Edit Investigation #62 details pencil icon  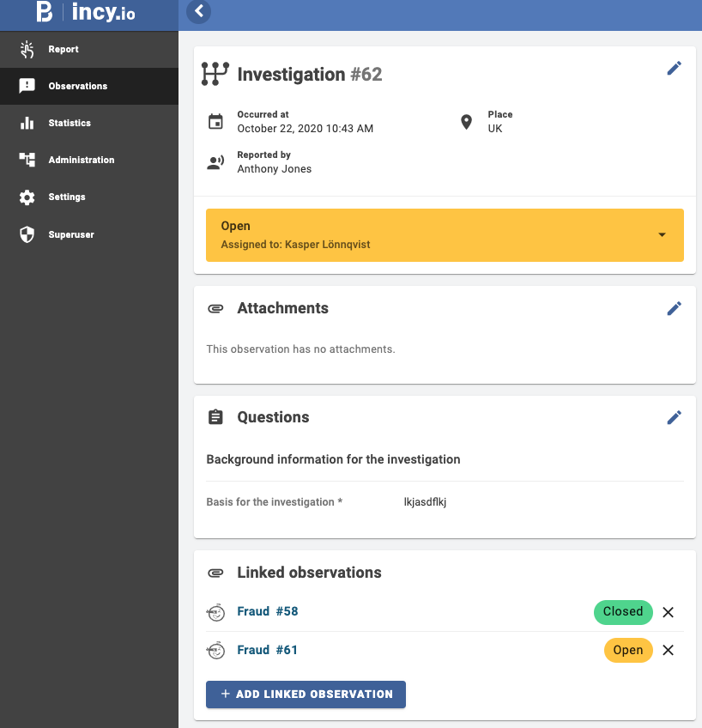click(x=674, y=69)
